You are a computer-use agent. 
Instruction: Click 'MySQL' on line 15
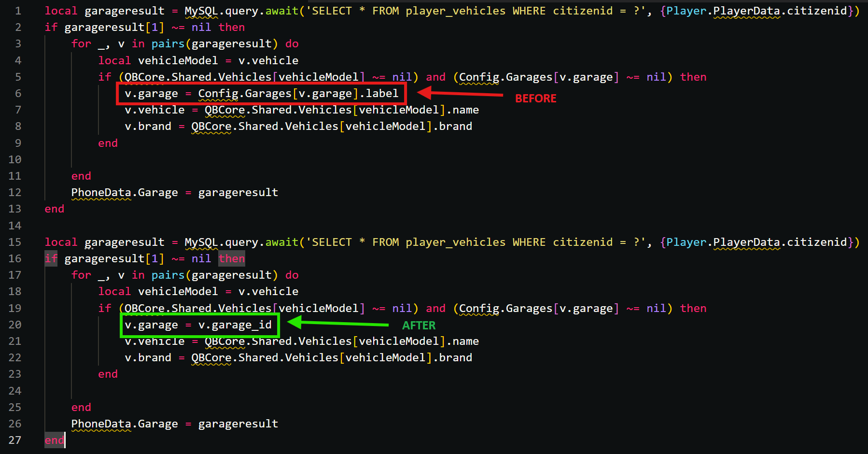(201, 242)
